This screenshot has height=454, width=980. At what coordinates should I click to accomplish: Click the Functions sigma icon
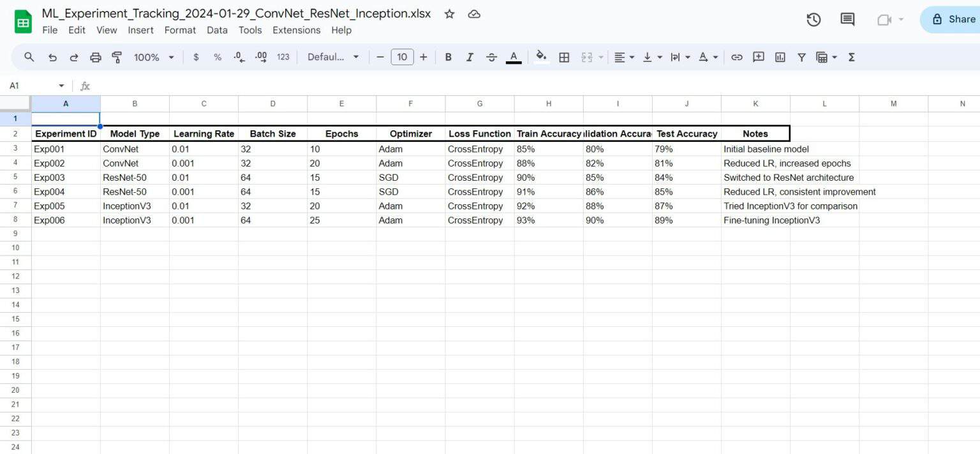[851, 57]
